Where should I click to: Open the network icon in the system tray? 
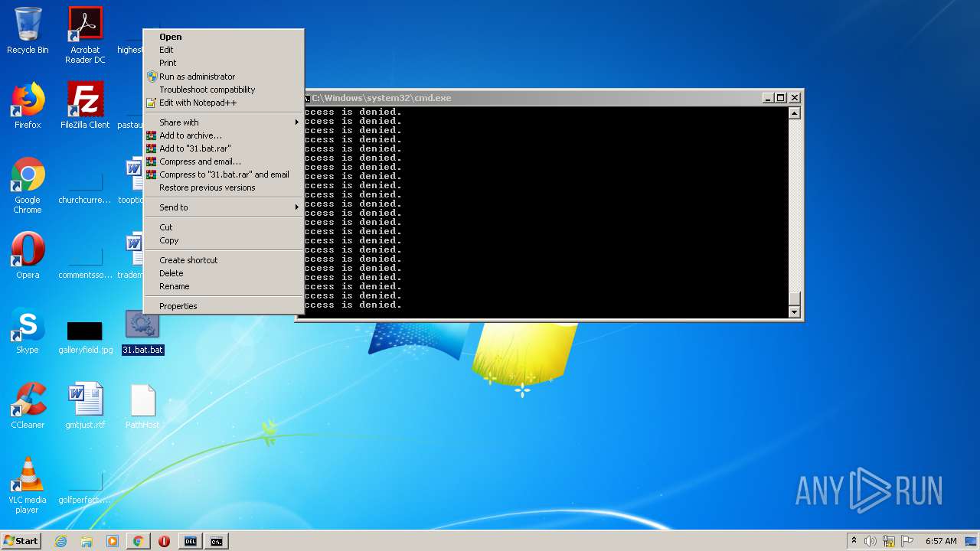(889, 541)
